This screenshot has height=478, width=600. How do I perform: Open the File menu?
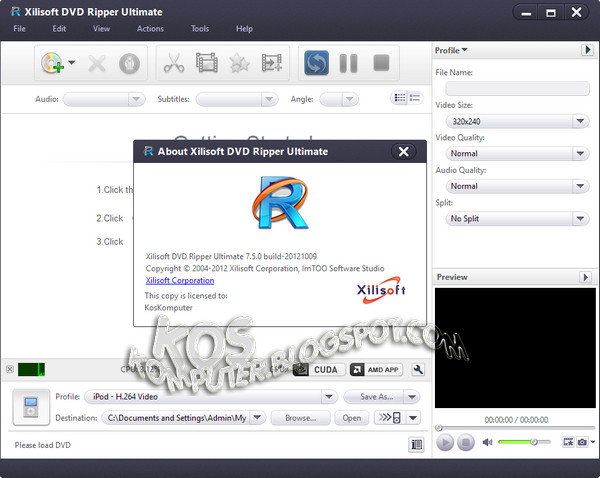(20, 29)
